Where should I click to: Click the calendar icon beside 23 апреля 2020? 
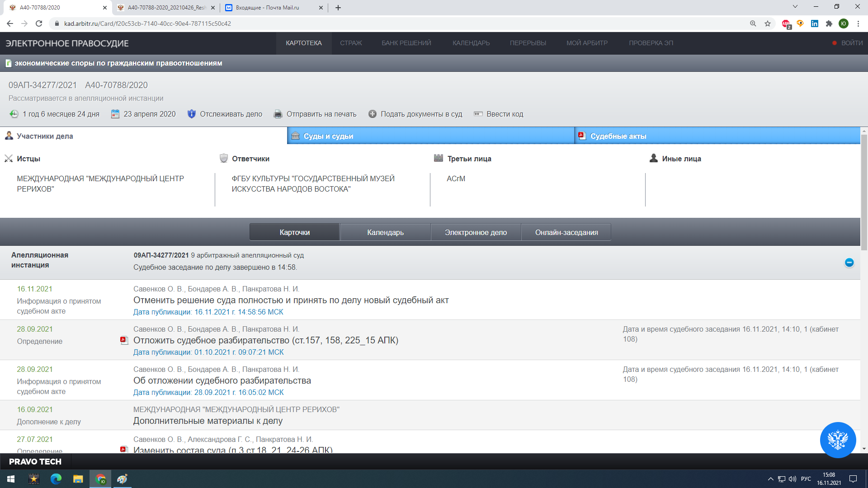click(x=115, y=114)
